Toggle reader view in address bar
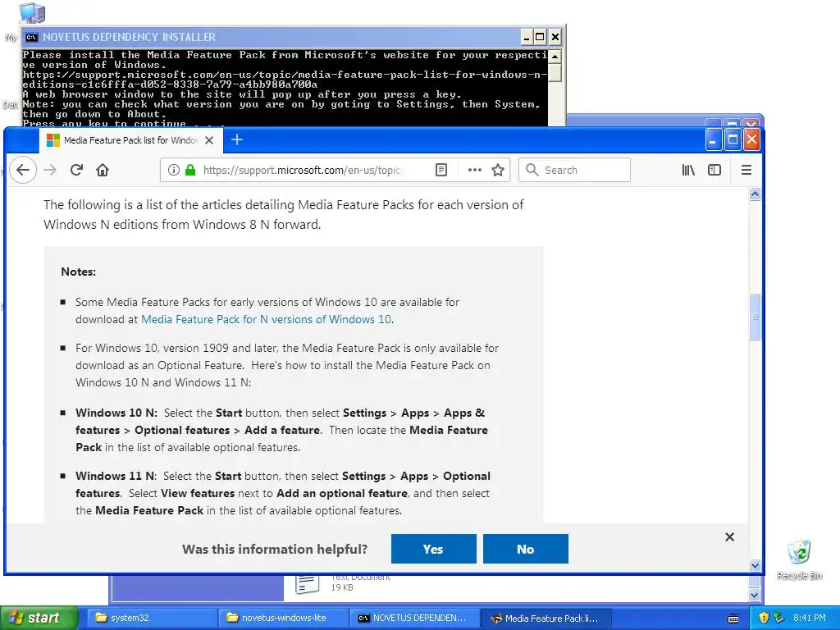Viewport: 840px width, 630px height. [x=441, y=171]
